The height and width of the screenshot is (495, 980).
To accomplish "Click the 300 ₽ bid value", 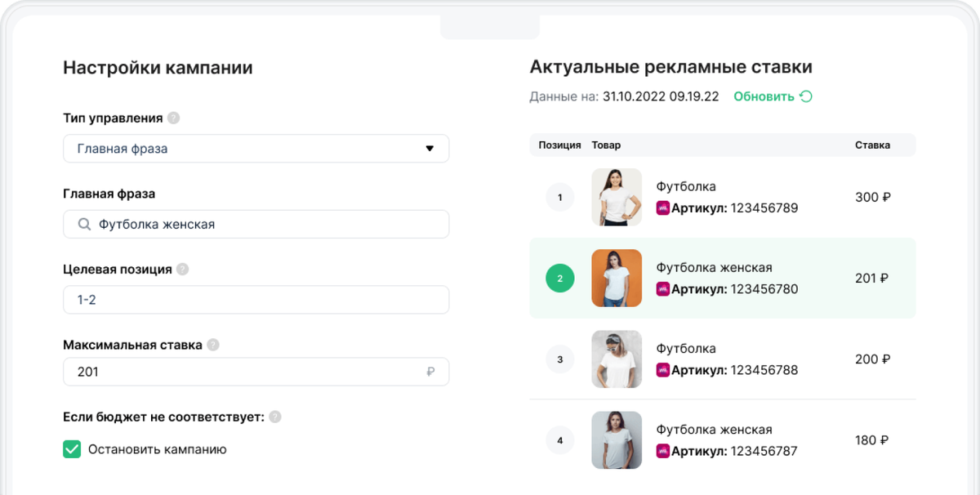I will pos(872,198).
